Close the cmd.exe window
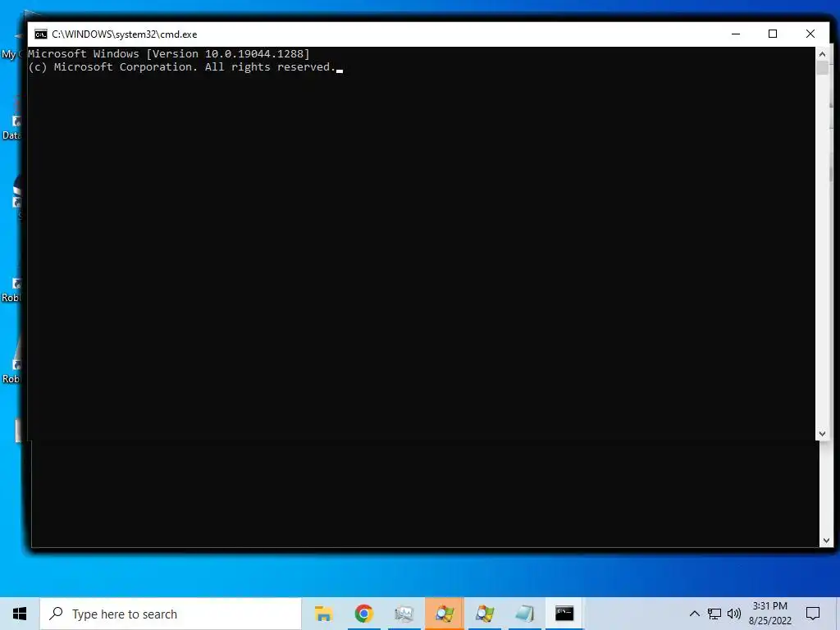This screenshot has height=630, width=840. click(x=810, y=34)
